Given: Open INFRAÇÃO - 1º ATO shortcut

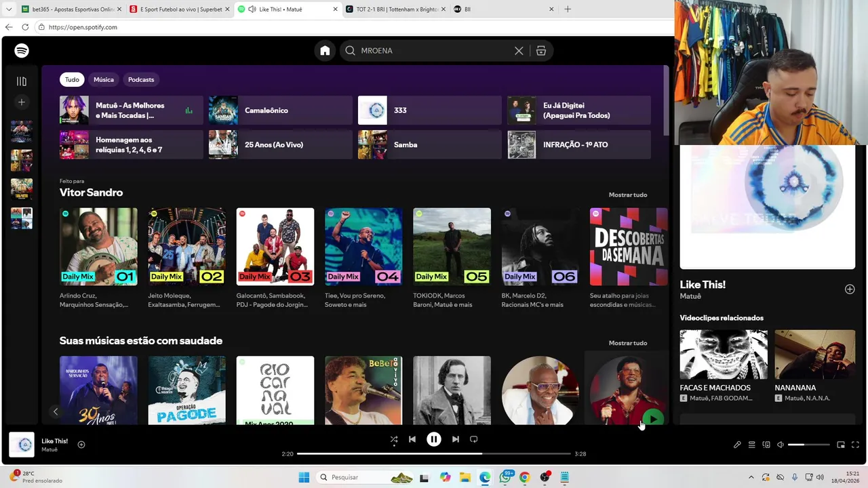Looking at the screenshot, I should pos(579,144).
